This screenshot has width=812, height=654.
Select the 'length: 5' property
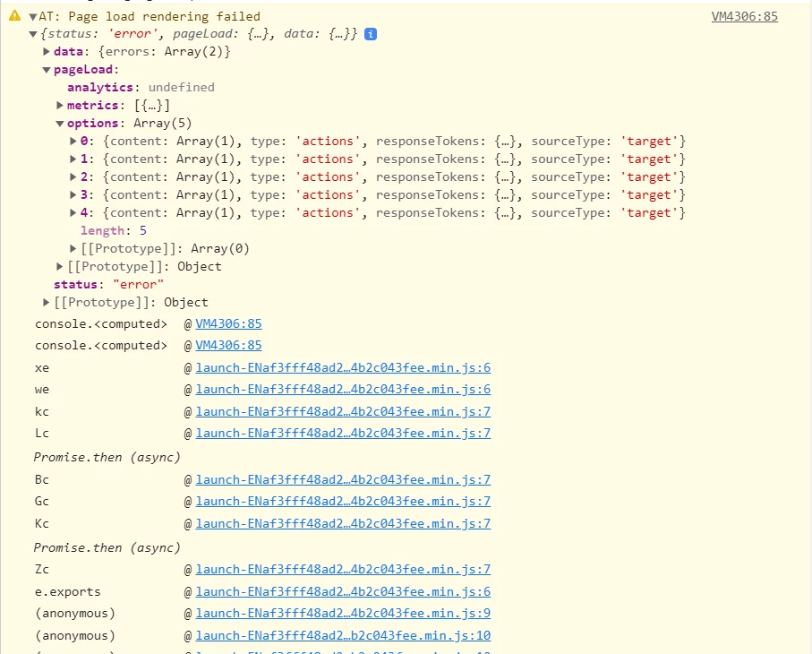[114, 230]
